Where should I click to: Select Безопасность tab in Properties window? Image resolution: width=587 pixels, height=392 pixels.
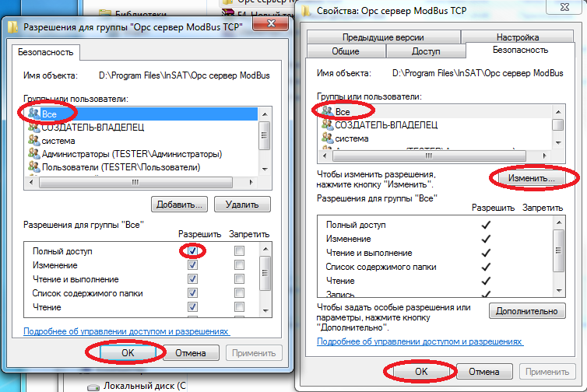point(520,50)
